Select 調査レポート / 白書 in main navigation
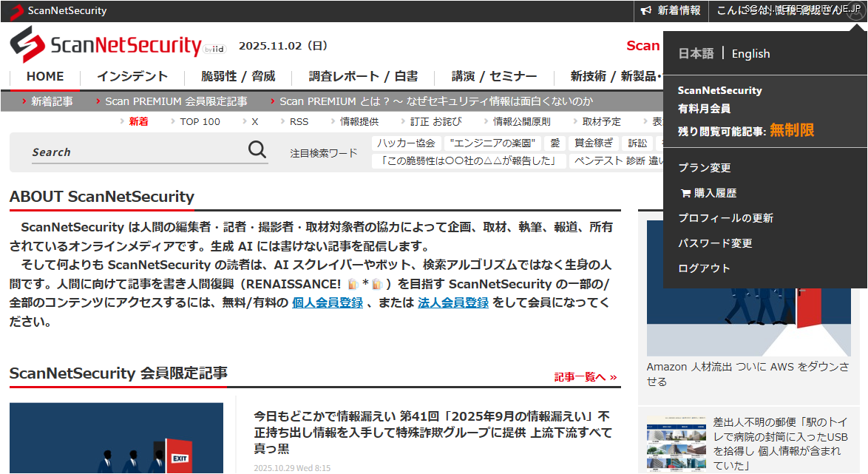This screenshot has width=868, height=474. click(363, 76)
